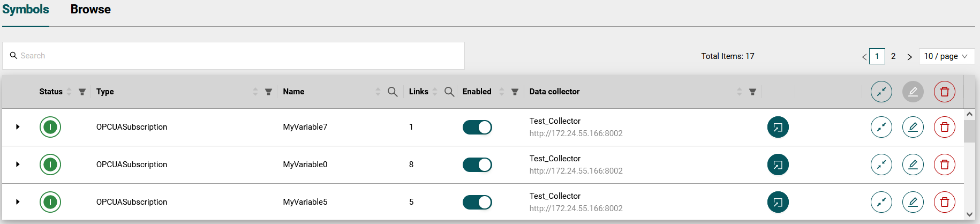Switch to the Browse tab

[x=91, y=10]
